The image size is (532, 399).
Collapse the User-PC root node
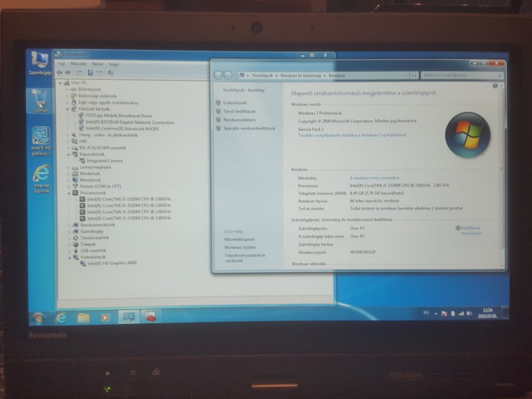coord(60,83)
